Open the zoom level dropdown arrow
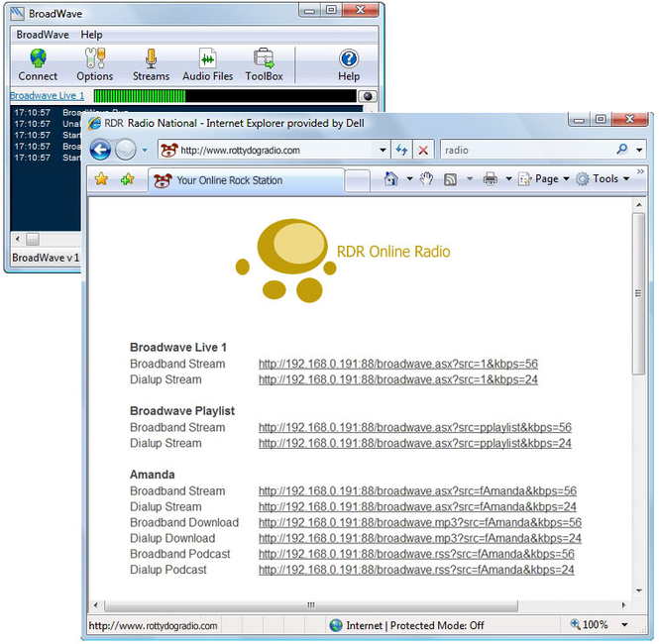The width and height of the screenshot is (659, 644). pos(625,625)
